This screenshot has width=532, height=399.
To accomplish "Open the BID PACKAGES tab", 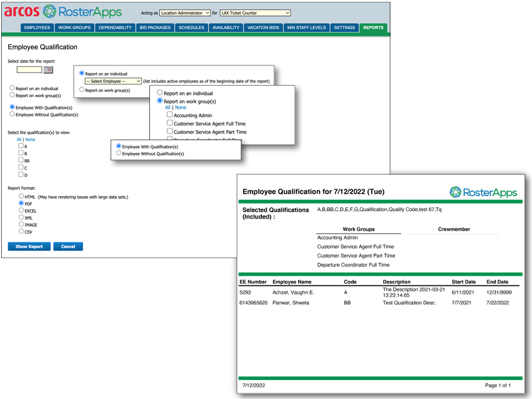I will [x=155, y=28].
